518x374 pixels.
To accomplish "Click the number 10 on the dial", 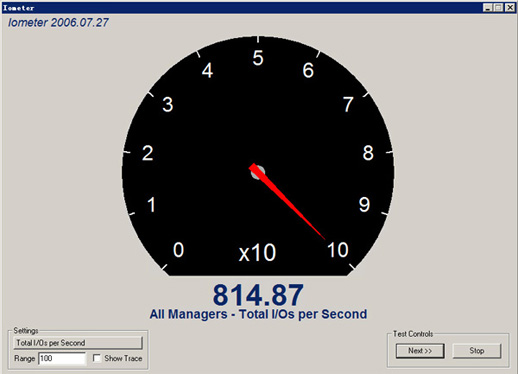I will coord(338,250).
